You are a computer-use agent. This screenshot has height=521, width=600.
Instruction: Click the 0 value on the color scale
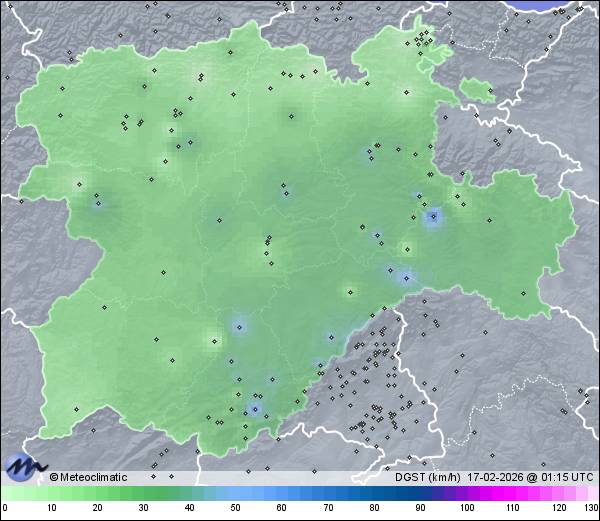tap(4, 508)
